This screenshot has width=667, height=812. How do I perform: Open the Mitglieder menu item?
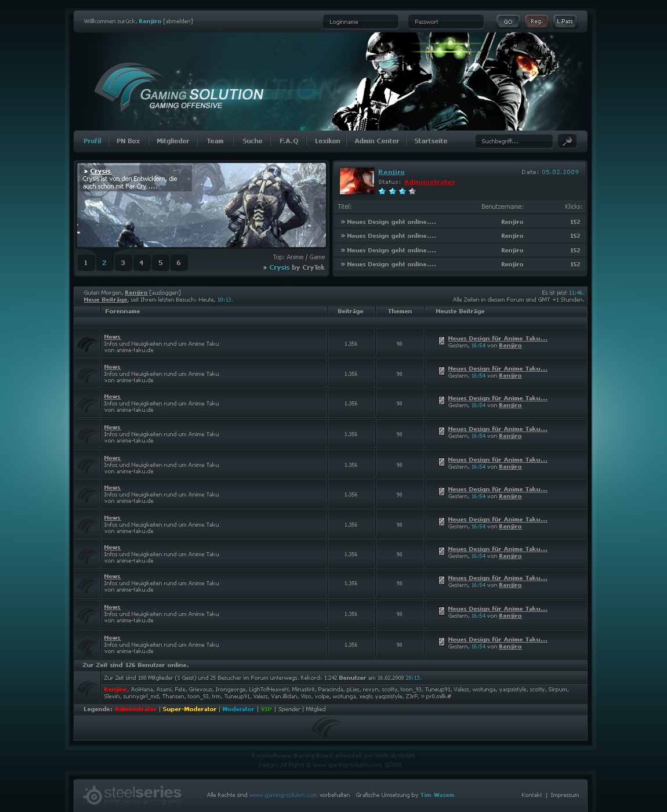coord(173,141)
